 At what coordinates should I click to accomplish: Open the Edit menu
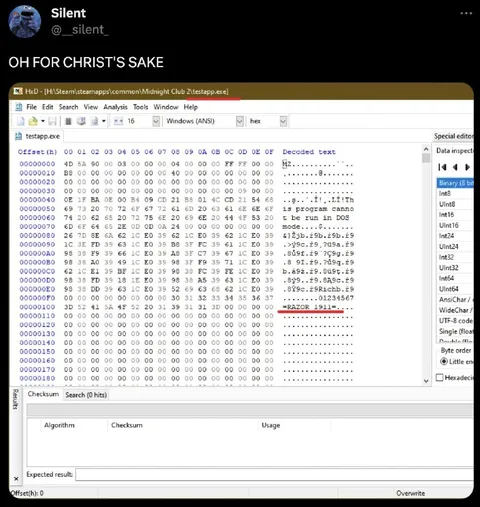click(x=47, y=107)
